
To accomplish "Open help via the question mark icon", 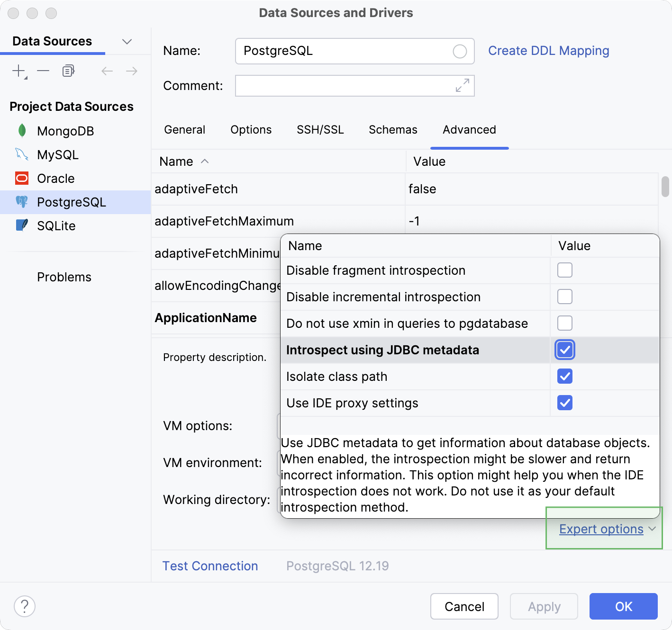I will (x=25, y=606).
